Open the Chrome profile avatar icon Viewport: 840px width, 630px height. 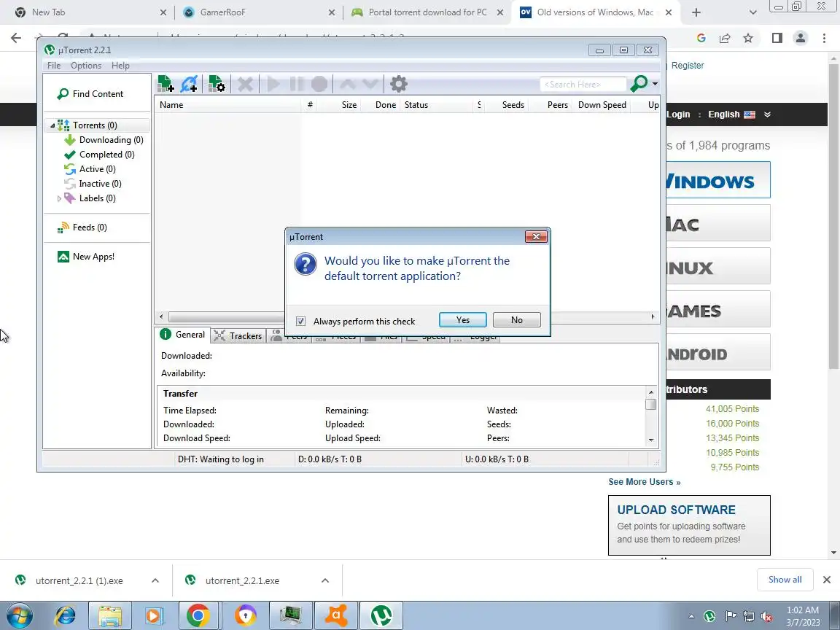pos(801,38)
